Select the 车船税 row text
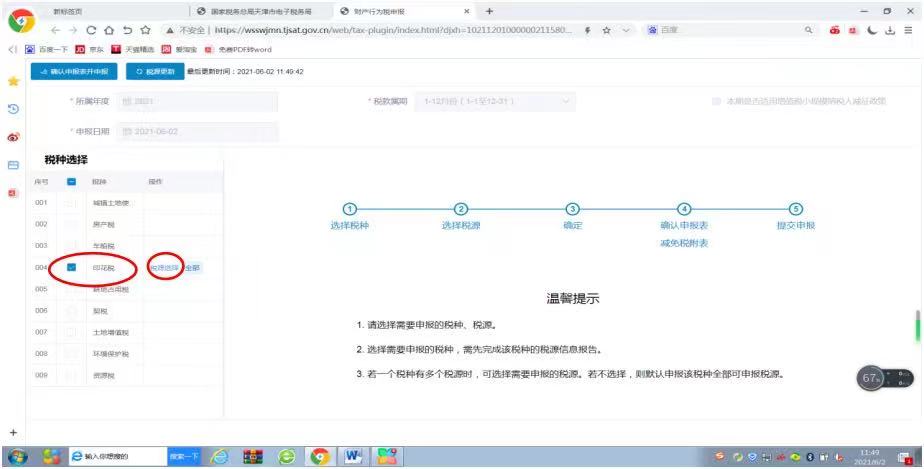 (x=104, y=246)
